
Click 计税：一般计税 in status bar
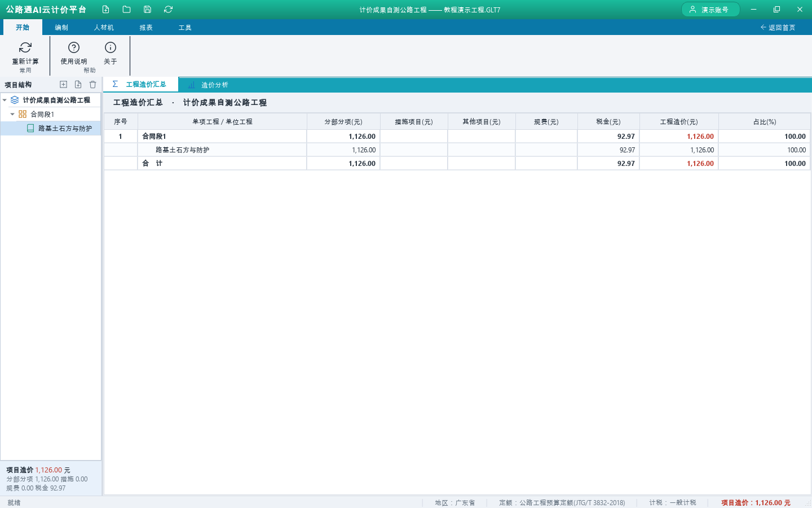click(672, 502)
